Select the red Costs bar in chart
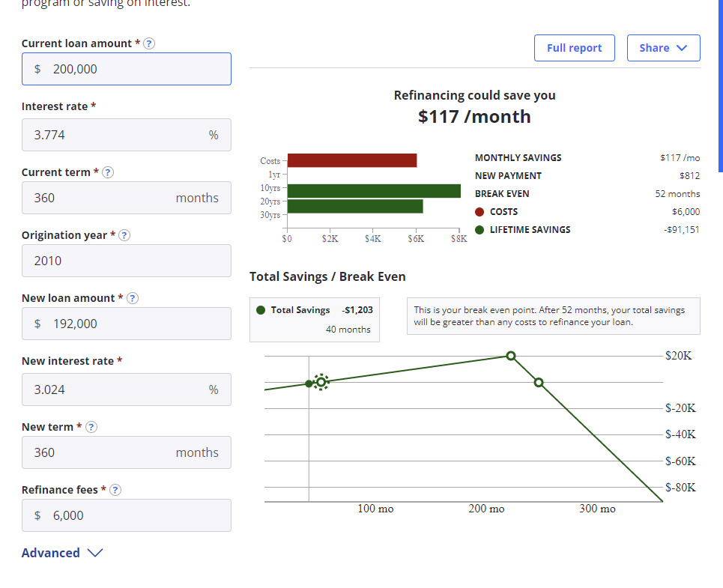This screenshot has width=723, height=588. click(352, 160)
